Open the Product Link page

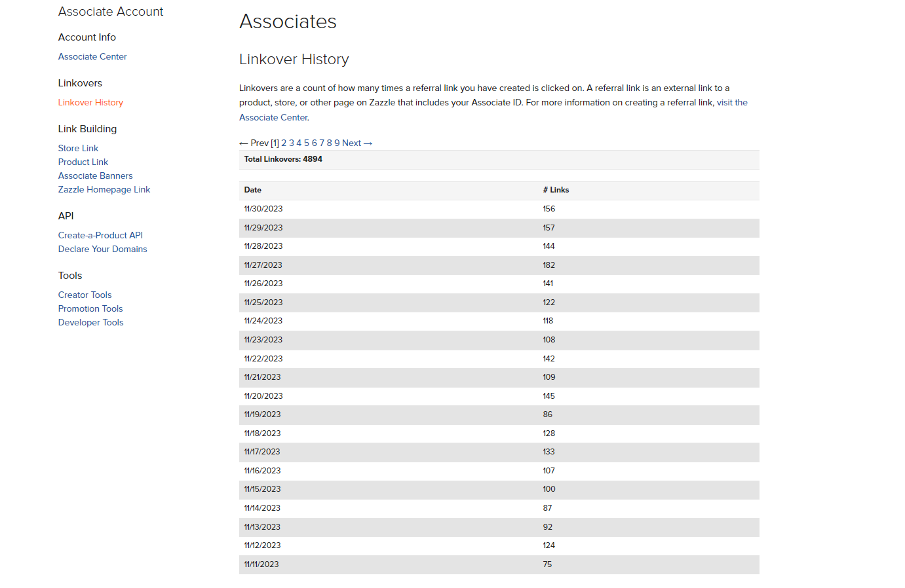[83, 162]
